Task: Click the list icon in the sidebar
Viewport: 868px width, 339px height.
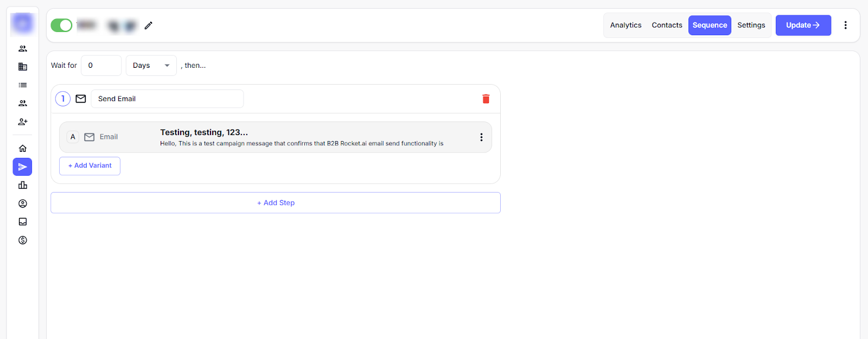Action: [x=23, y=85]
